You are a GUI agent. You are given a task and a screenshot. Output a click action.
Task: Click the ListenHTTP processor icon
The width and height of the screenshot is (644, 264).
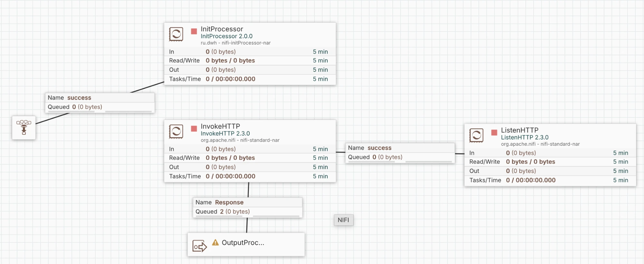[476, 135]
